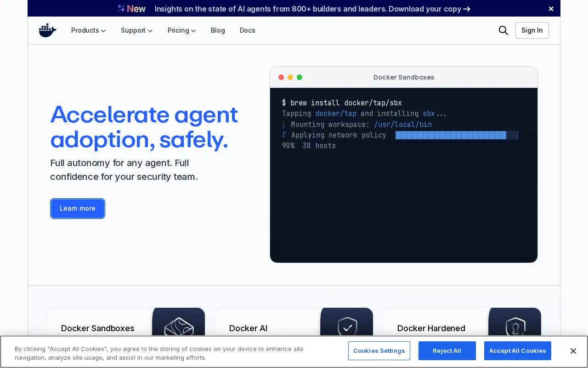Click the 'Accelerate agent adoption, safely.' heading
588x368 pixels.
144,127
